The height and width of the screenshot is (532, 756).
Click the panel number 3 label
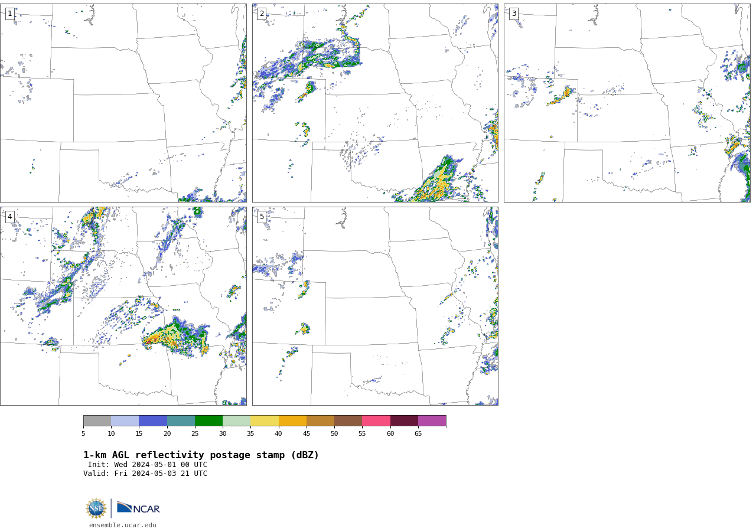click(514, 14)
